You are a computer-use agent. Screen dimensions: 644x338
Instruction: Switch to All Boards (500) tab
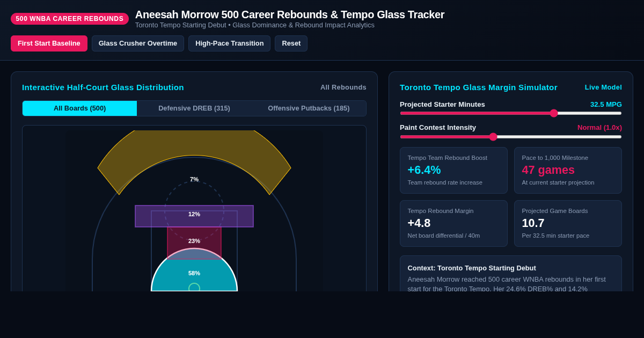pyautogui.click(x=80, y=108)
